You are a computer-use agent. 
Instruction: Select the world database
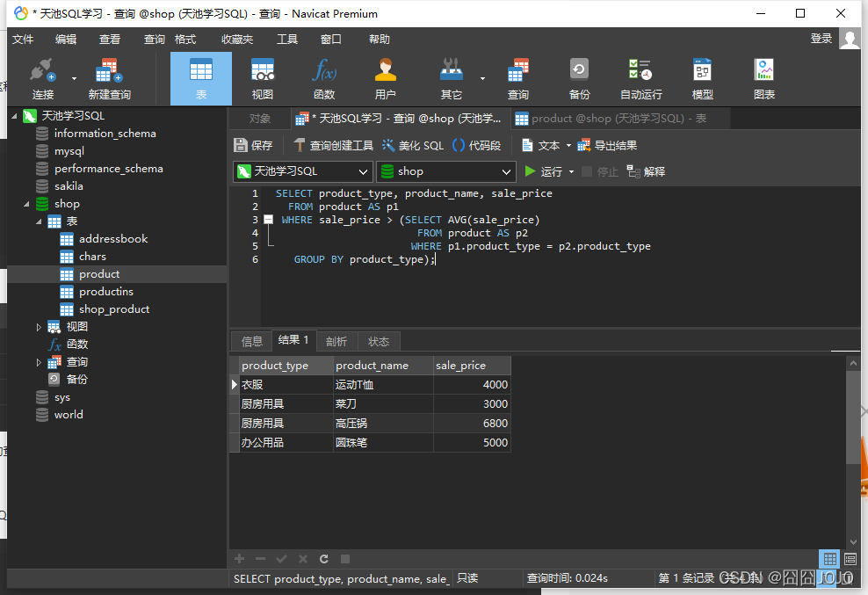[69, 415]
